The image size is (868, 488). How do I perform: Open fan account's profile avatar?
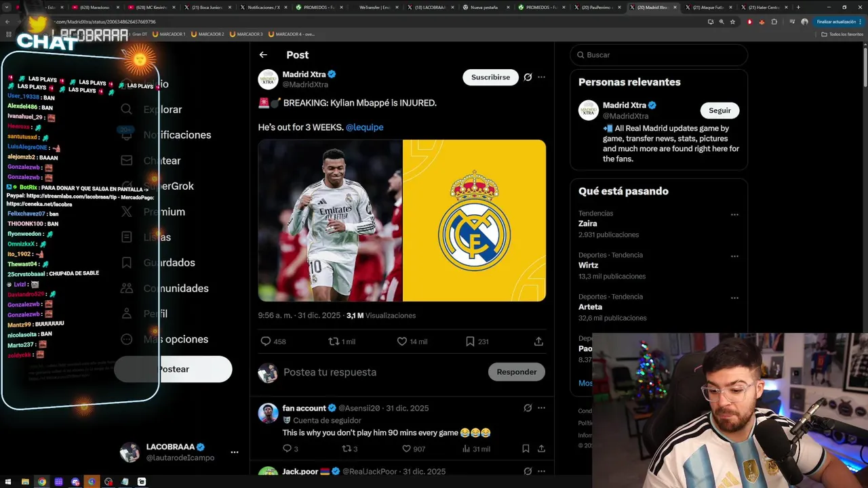tap(269, 413)
